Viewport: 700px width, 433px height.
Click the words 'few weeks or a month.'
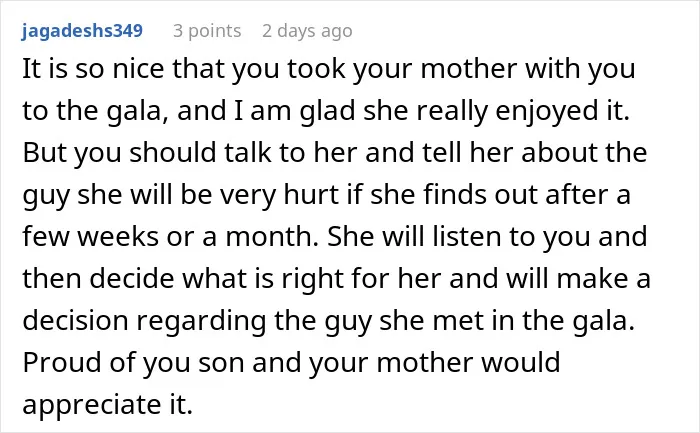pos(171,237)
